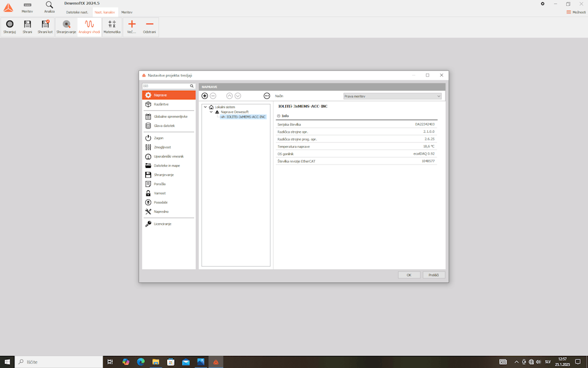The width and height of the screenshot is (588, 368).
Task: Click the Dewesoft logo icon
Action: click(x=8, y=7)
